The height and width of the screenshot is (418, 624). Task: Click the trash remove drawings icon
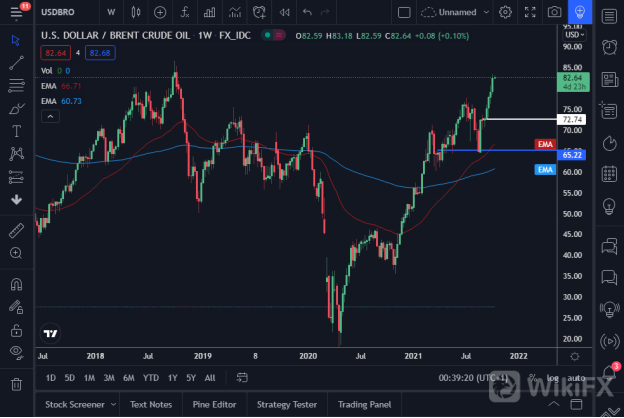click(x=16, y=383)
